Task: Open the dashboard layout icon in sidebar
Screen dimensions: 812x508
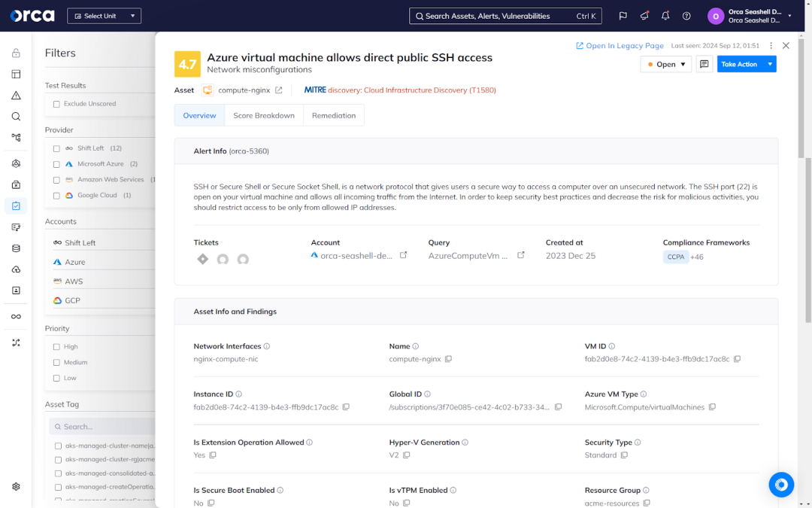Action: [x=16, y=74]
